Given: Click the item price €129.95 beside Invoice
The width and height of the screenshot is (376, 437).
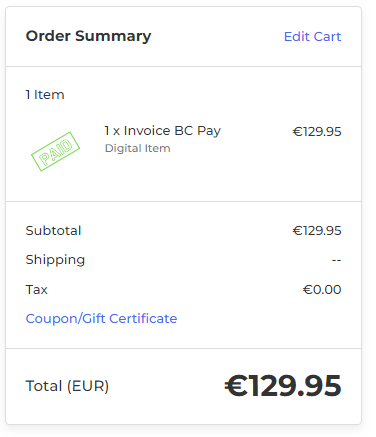Looking at the screenshot, I should (317, 132).
